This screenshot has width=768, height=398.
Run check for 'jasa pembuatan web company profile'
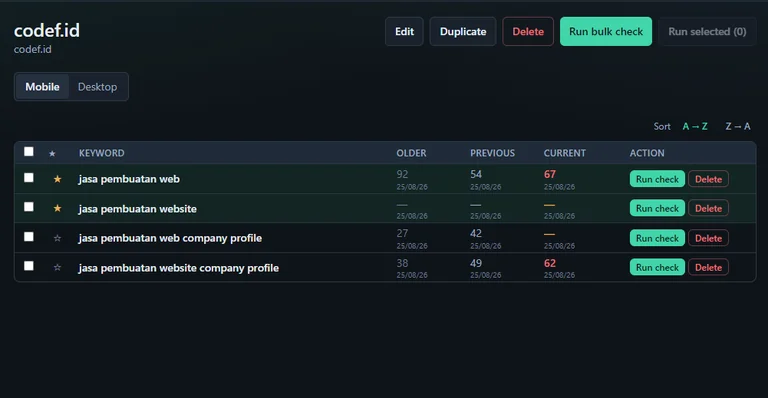657,238
